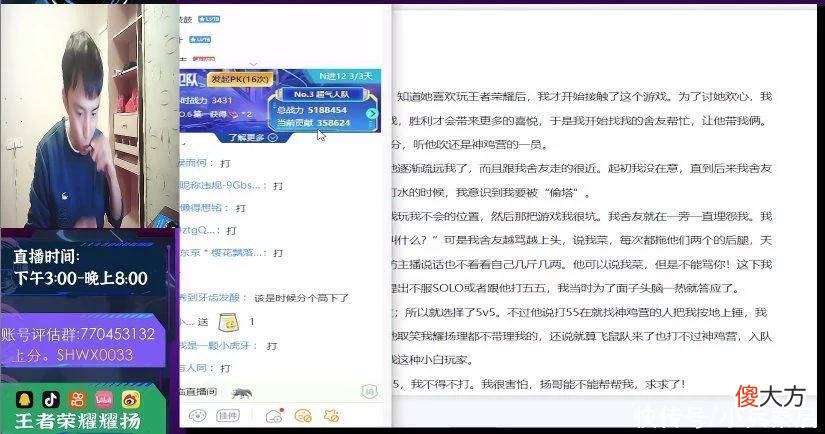This screenshot has width=825, height=434.
Task: Click the 下午3:00-晚上8:00 schedule text
Action: [81, 278]
